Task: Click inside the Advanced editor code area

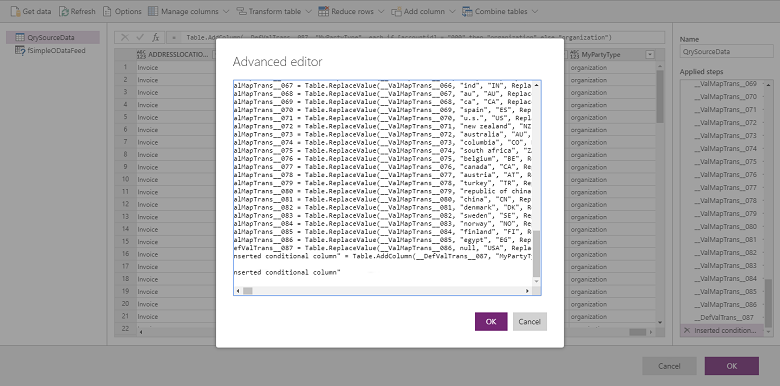Action: 383,183
